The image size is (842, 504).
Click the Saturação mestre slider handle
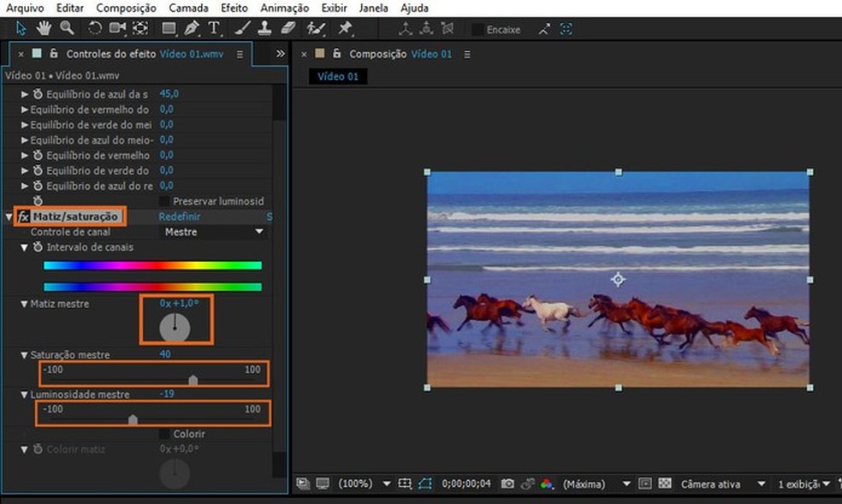click(x=193, y=379)
